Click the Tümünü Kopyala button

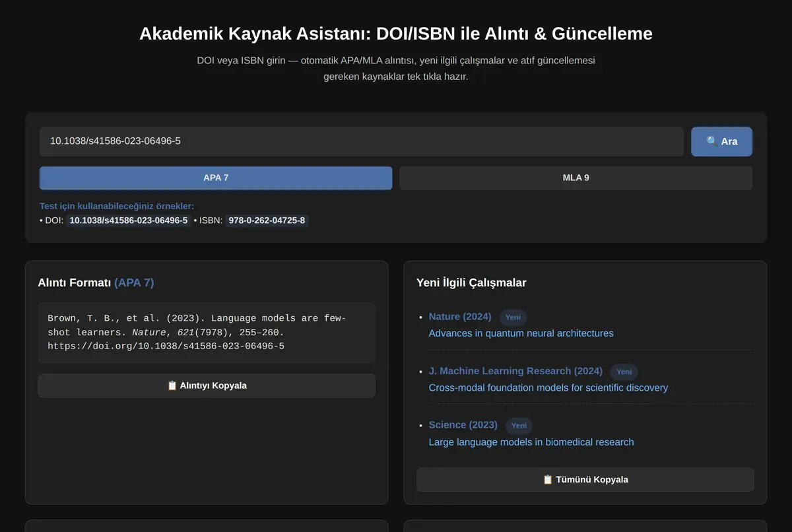pyautogui.click(x=585, y=480)
